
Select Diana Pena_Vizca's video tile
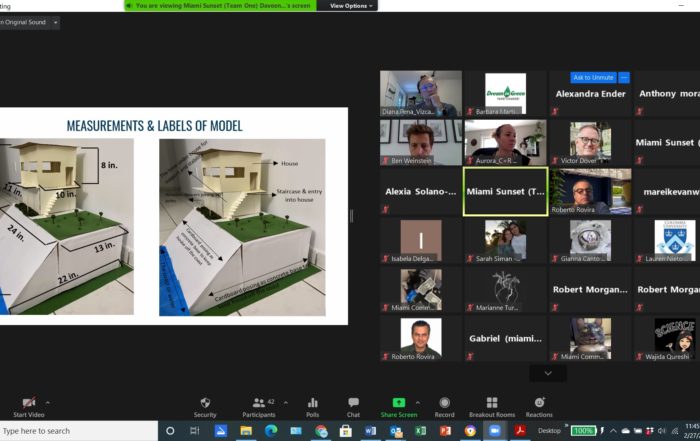coord(421,94)
